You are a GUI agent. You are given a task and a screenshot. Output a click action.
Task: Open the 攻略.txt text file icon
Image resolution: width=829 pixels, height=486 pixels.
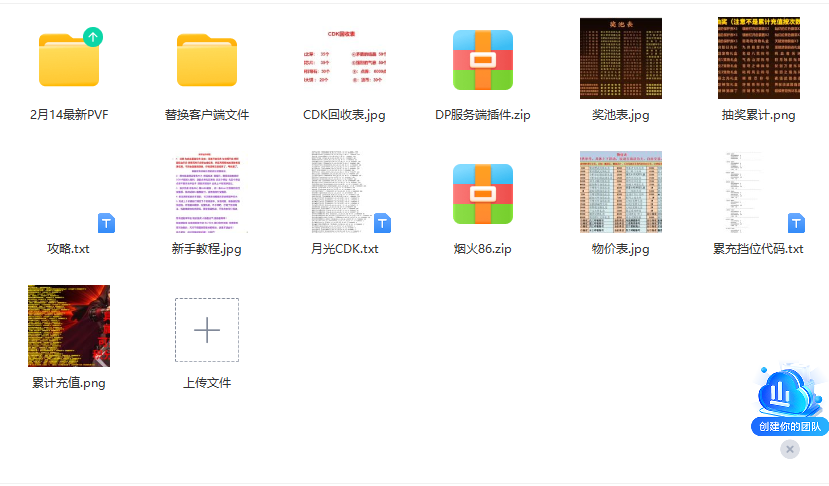[69, 193]
